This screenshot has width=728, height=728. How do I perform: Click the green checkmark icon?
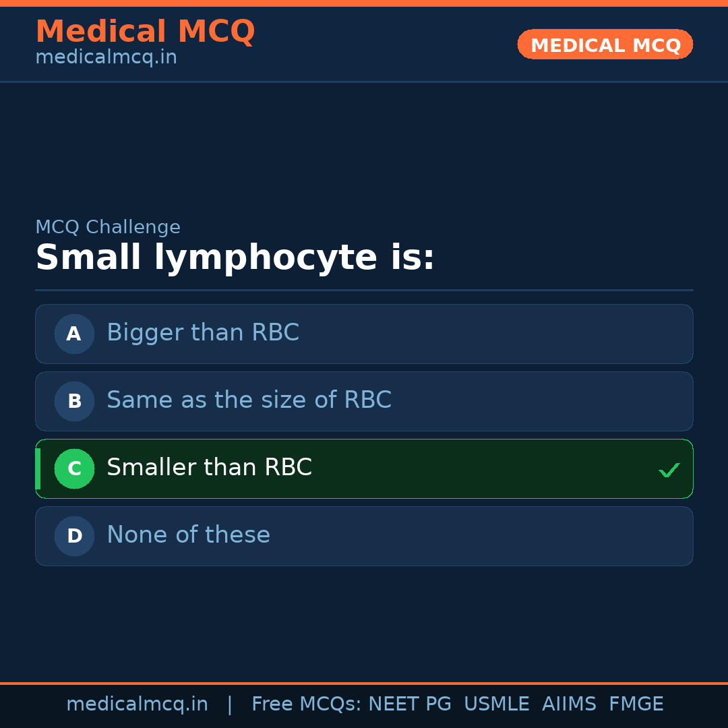tap(669, 470)
